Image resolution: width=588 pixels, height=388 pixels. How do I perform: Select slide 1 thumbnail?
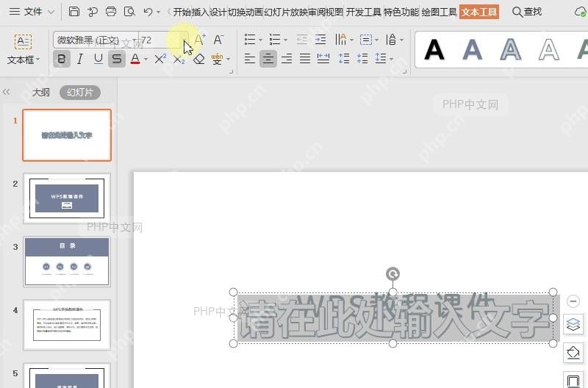click(x=67, y=135)
